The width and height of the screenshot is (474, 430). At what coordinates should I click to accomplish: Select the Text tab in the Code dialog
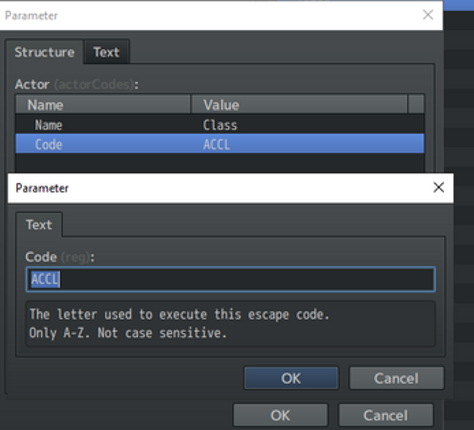(39, 225)
